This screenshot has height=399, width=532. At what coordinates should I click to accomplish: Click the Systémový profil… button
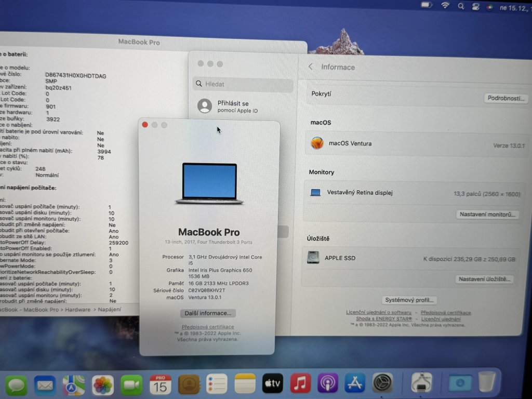pos(409,300)
